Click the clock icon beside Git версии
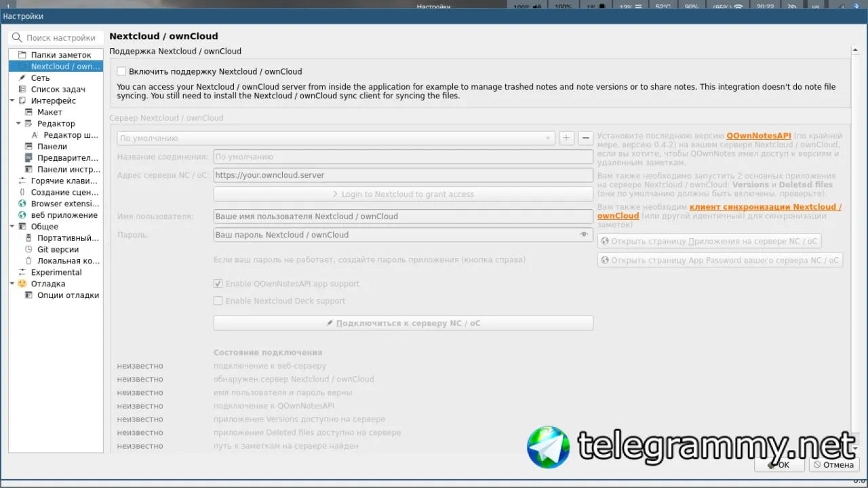Screen dimensions: 868x488 [x=29, y=250]
